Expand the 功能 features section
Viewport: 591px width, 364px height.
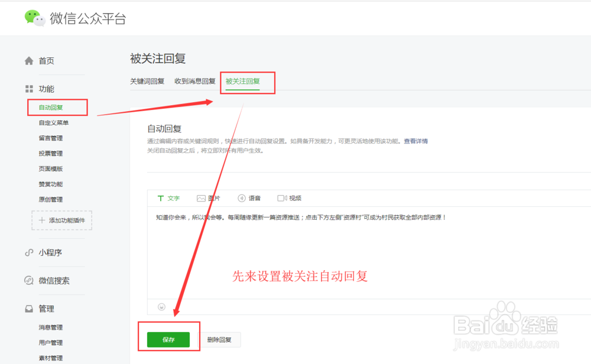[x=45, y=89]
